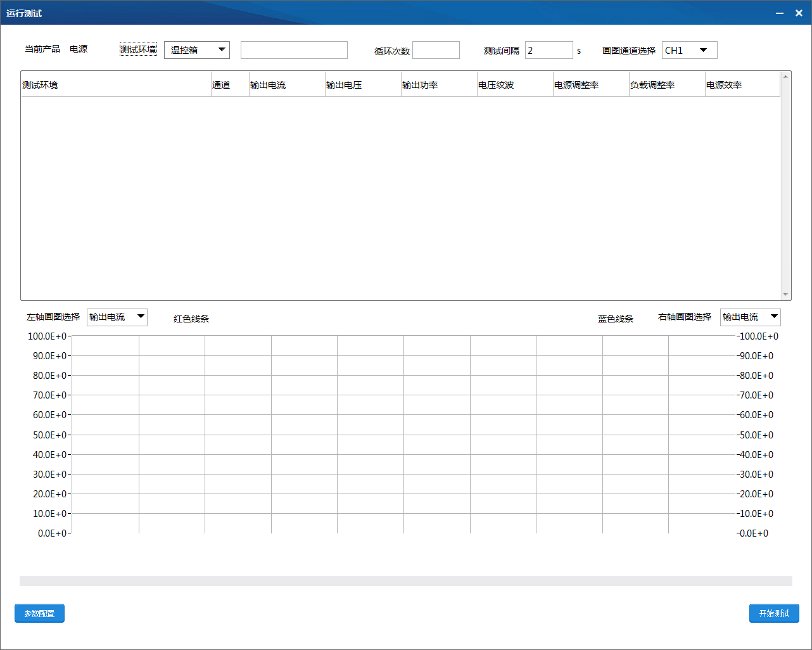This screenshot has height=650, width=812.
Task: Click the 电压纹波 column header
Action: pyautogui.click(x=515, y=85)
